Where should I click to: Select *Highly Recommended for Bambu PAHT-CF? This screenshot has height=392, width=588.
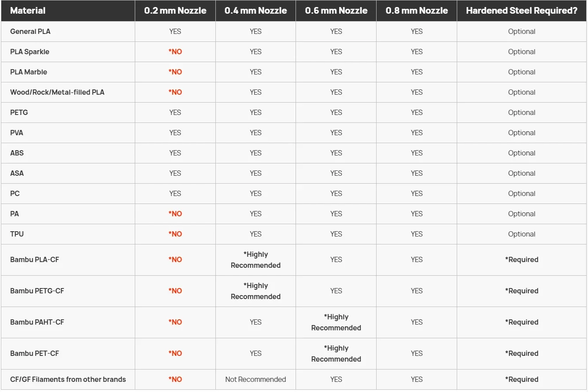coord(336,322)
